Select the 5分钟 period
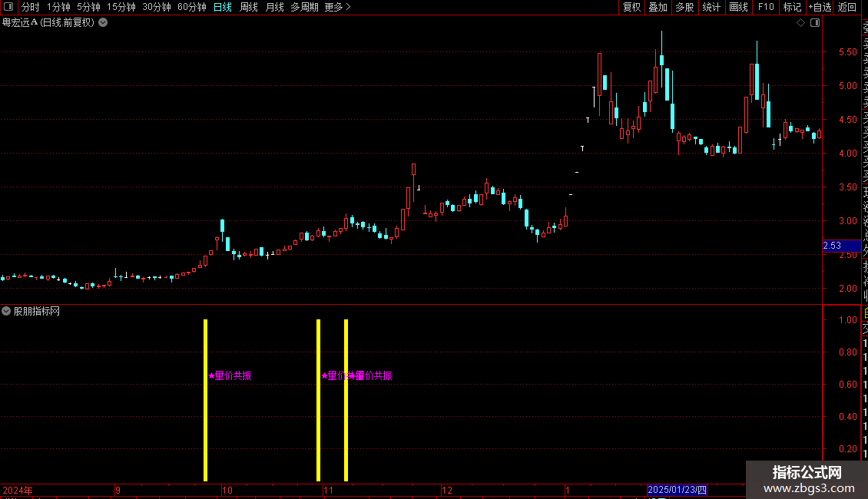The image size is (868, 499). [x=88, y=7]
